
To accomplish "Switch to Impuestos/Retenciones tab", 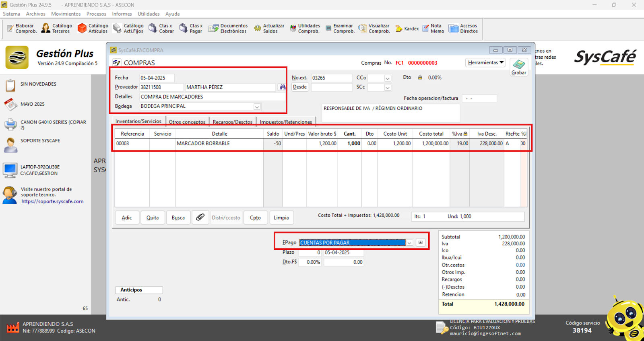I will 286,122.
